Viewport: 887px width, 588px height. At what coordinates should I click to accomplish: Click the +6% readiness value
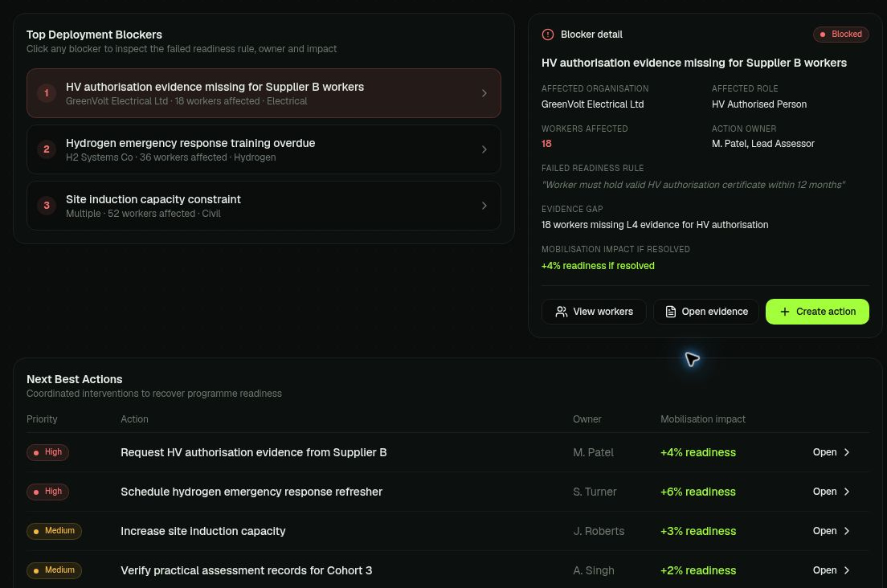pos(698,492)
